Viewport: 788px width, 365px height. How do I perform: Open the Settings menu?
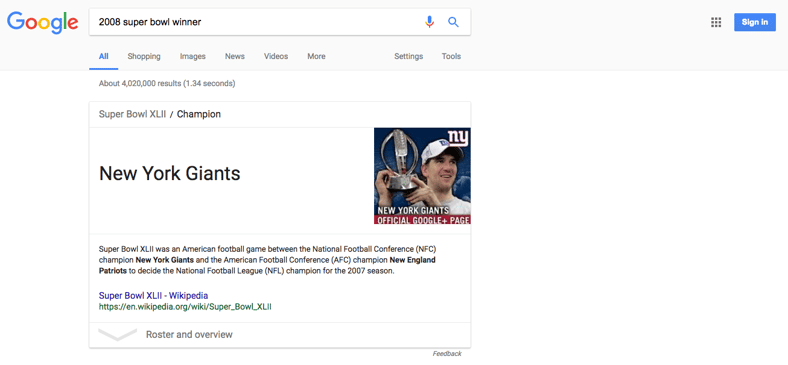pyautogui.click(x=408, y=56)
